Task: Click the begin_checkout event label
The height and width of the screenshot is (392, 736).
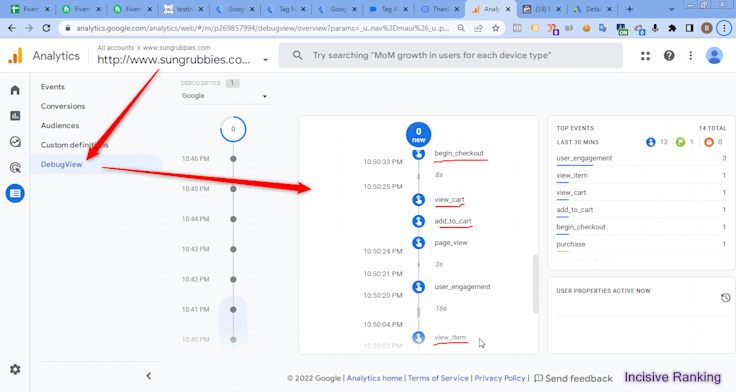Action: tap(459, 153)
